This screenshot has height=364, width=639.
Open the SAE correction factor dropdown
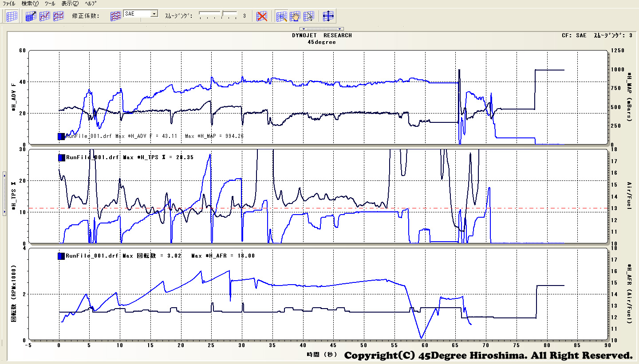point(154,14)
